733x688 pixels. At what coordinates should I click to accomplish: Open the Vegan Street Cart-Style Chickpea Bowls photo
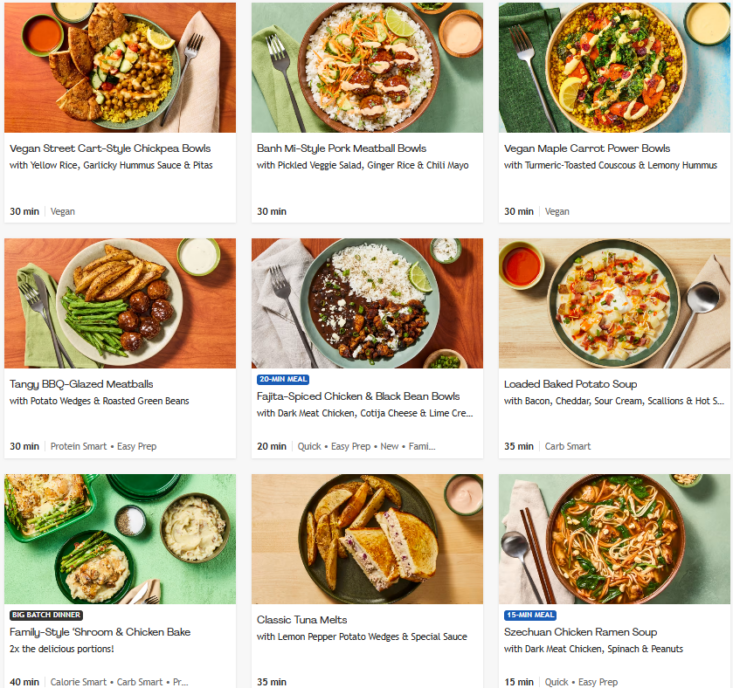click(x=120, y=67)
